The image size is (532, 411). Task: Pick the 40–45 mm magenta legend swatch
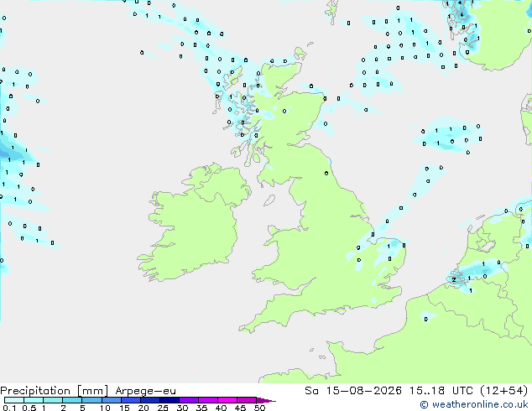tap(227, 400)
